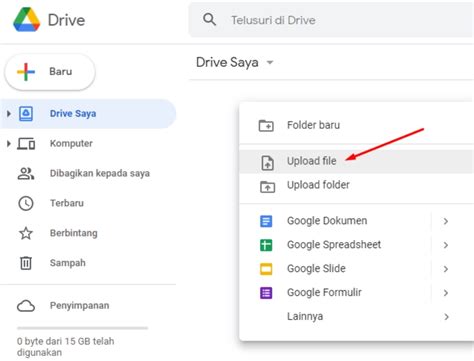The height and width of the screenshot is (361, 474).
Task: Click the search magnifier icon
Action: [x=209, y=20]
